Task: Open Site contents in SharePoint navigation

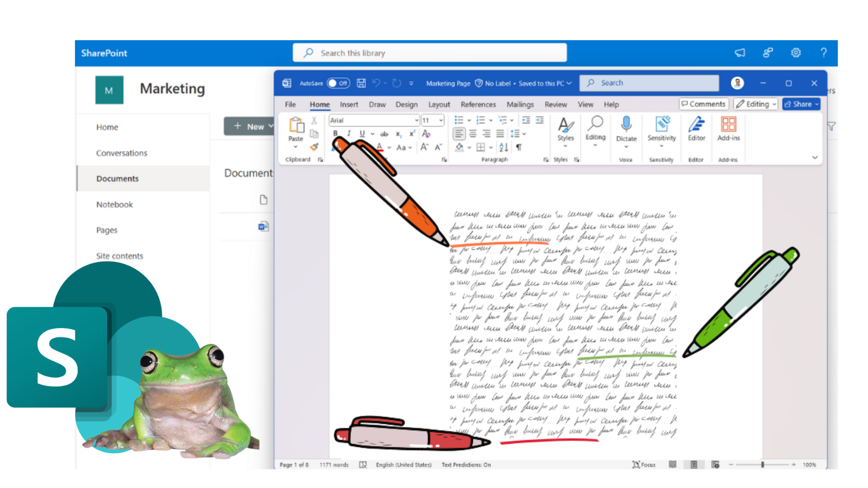Action: coord(119,256)
